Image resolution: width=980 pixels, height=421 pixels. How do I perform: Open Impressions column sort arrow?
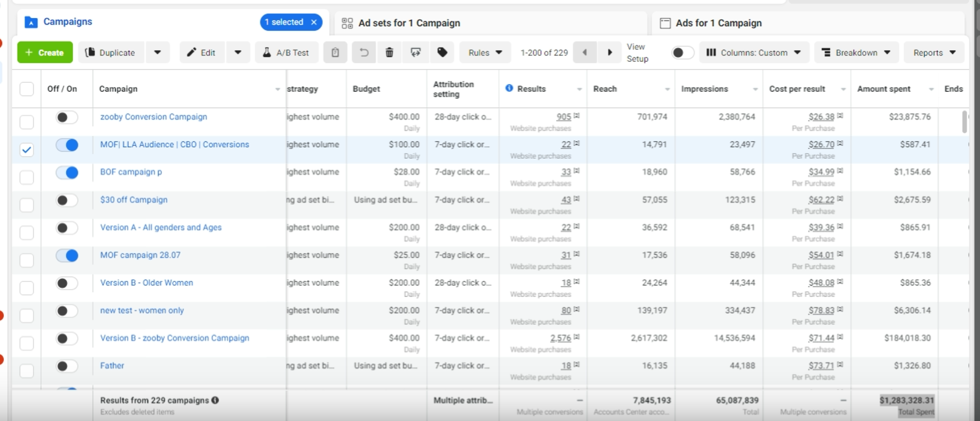(755, 89)
